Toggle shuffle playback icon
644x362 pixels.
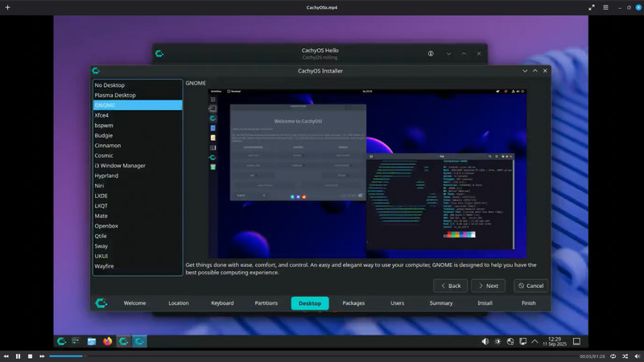tap(625, 356)
